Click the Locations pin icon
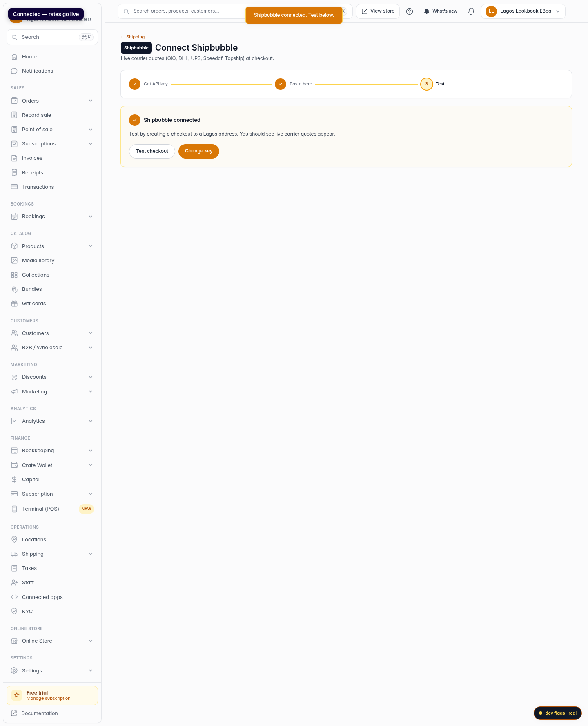588x726 pixels. [14, 540]
